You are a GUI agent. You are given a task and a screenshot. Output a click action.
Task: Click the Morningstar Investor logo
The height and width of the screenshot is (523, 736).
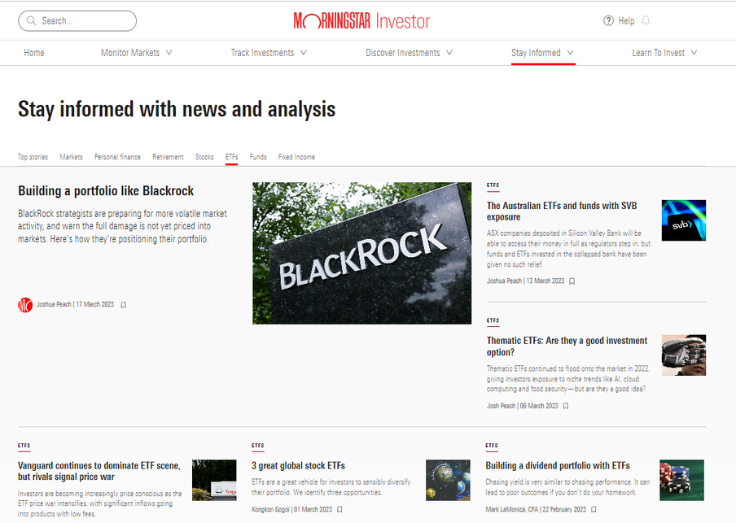tap(362, 21)
